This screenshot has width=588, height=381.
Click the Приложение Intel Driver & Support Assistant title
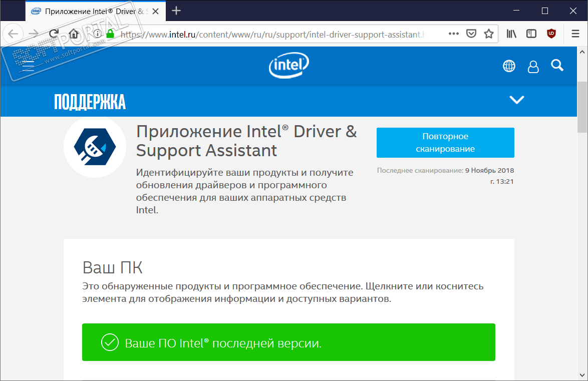coord(246,141)
